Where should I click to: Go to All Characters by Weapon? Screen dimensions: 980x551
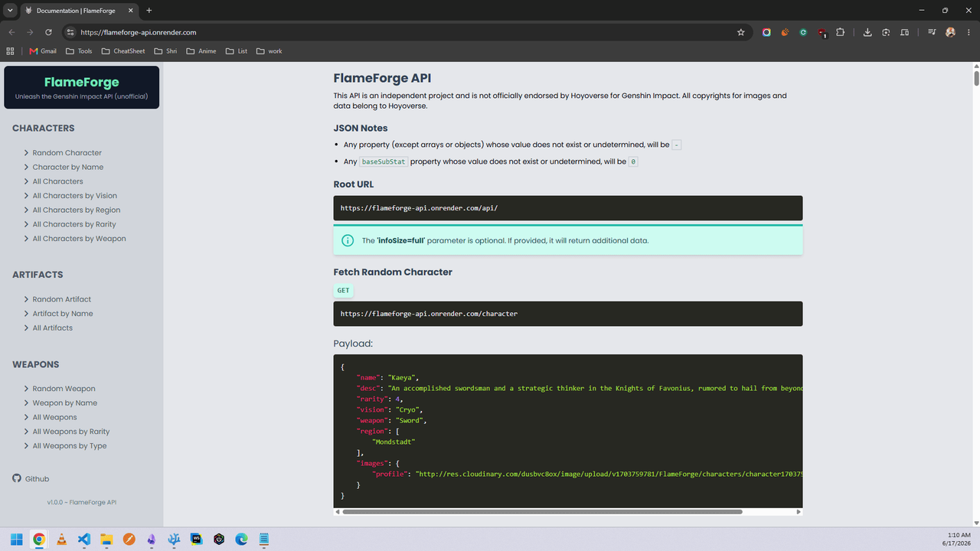click(x=79, y=239)
